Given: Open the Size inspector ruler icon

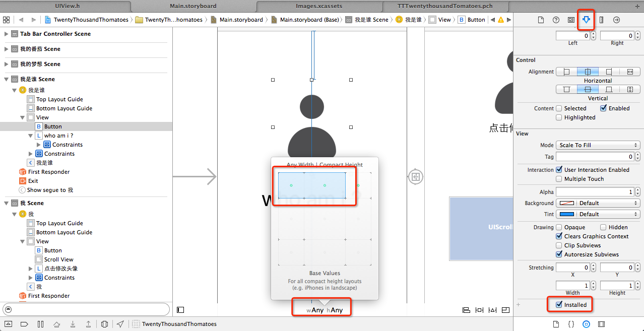Looking at the screenshot, I should tap(601, 20).
